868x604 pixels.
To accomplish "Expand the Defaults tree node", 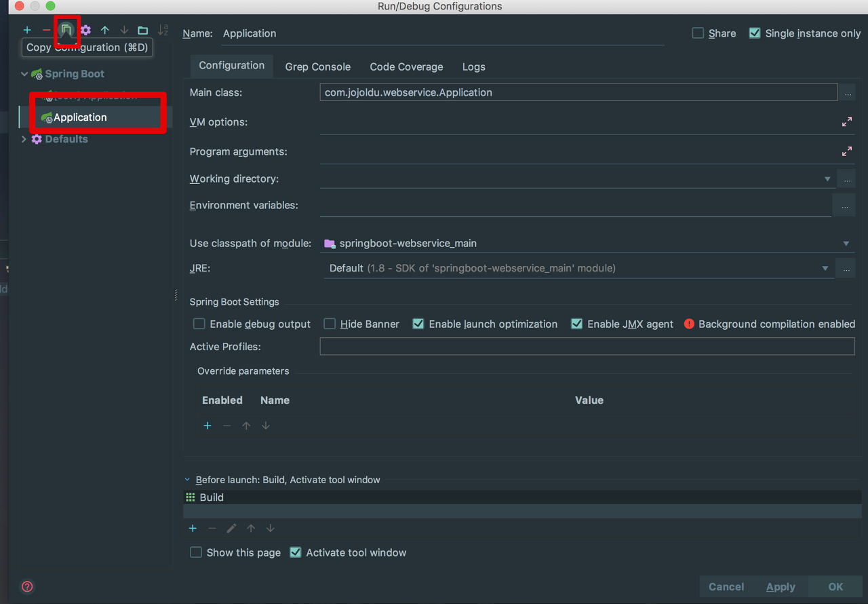I will [24, 139].
